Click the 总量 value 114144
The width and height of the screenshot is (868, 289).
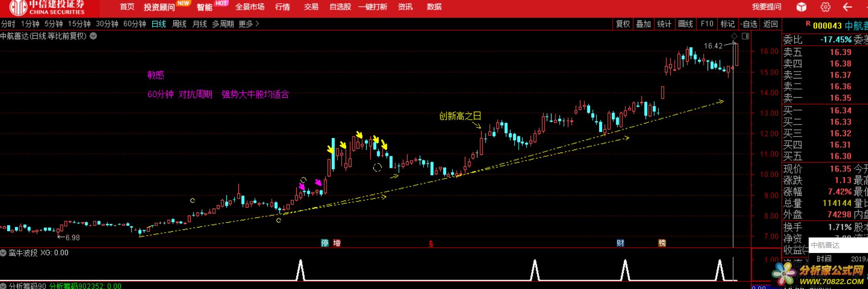click(x=837, y=203)
